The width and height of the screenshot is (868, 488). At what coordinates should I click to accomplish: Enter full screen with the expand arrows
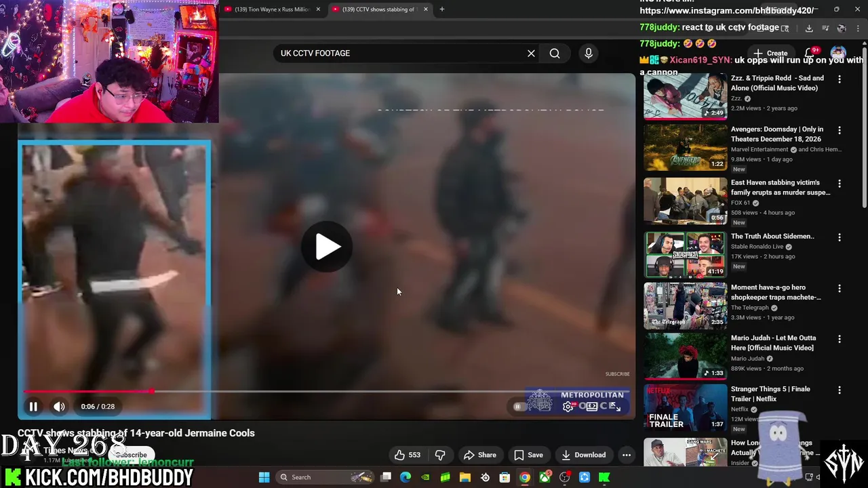click(615, 406)
